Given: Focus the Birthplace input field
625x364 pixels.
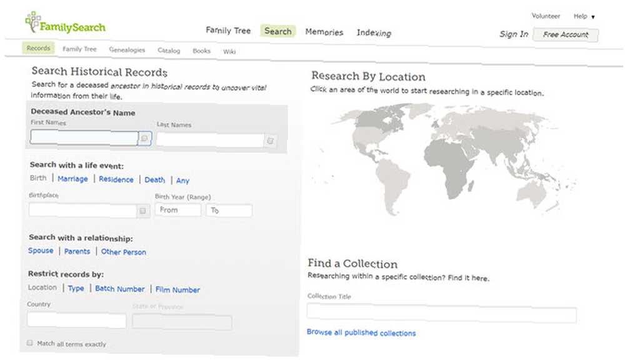Looking at the screenshot, I should coord(83,210).
